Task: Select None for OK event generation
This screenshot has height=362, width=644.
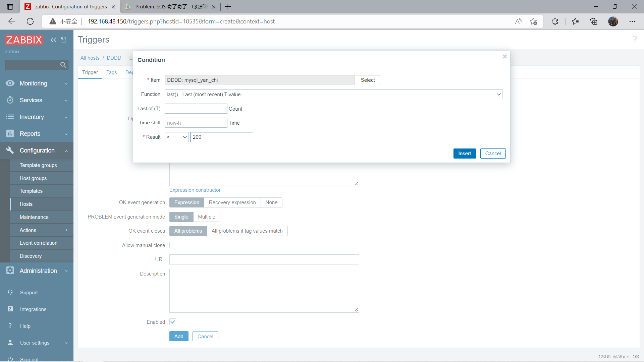Action: pos(271,202)
